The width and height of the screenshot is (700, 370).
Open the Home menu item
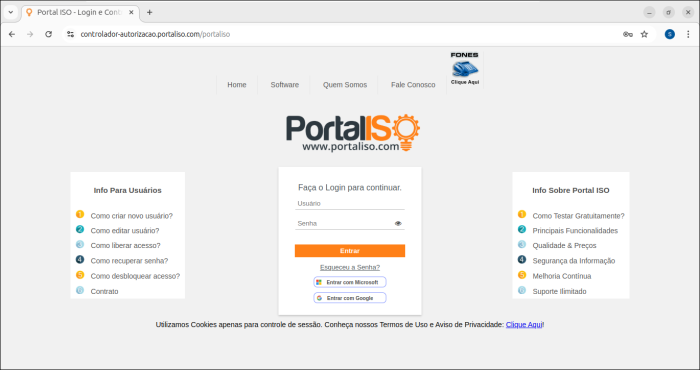click(237, 85)
